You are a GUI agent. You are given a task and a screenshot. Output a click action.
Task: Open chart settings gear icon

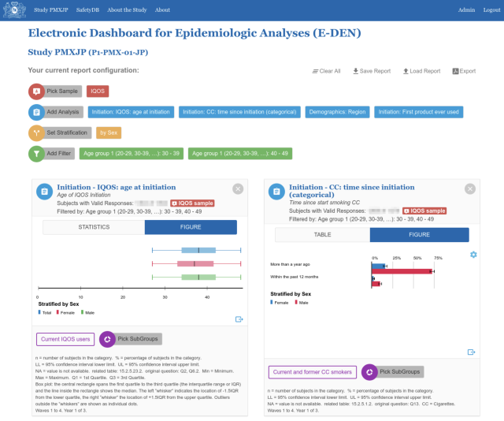(x=473, y=255)
